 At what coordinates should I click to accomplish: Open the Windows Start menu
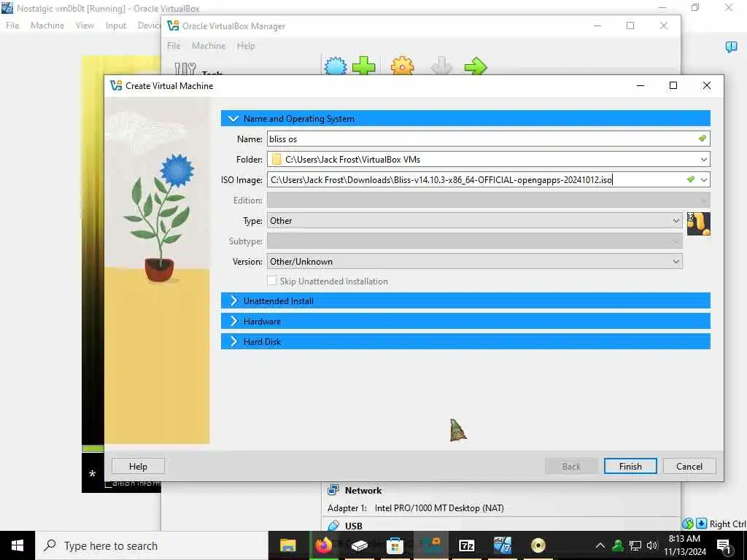[x=18, y=545]
